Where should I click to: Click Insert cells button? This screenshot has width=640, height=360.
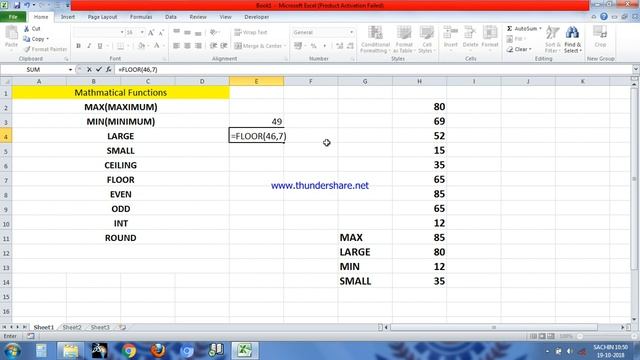pyautogui.click(x=451, y=38)
